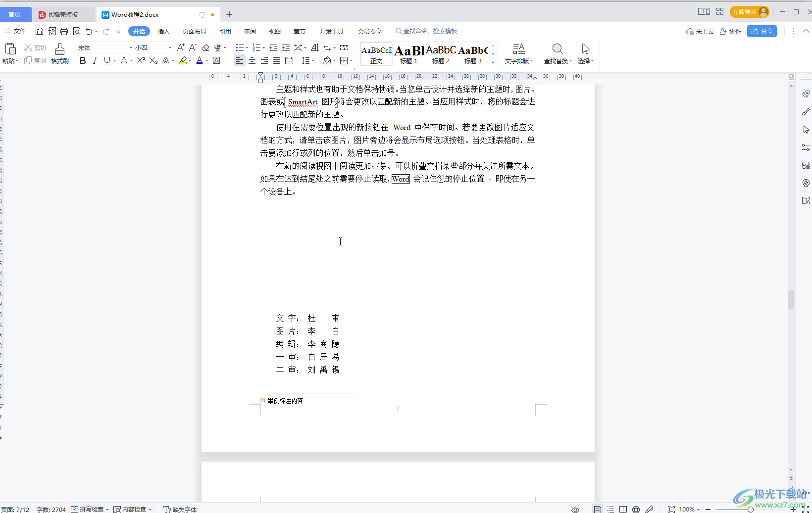Toggle Bold formatting

pos(83,60)
